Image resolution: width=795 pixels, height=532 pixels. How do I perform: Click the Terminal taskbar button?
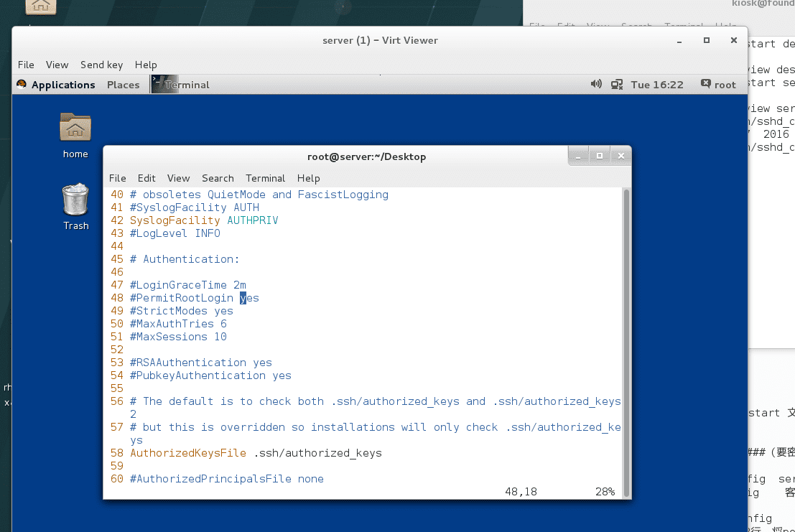[x=180, y=85]
